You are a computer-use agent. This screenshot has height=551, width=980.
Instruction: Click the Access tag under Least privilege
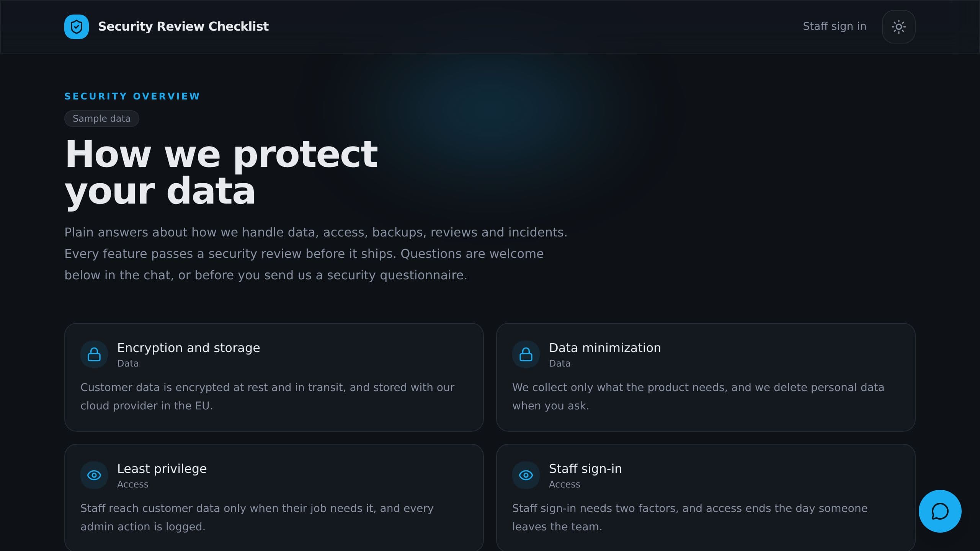coord(132,484)
